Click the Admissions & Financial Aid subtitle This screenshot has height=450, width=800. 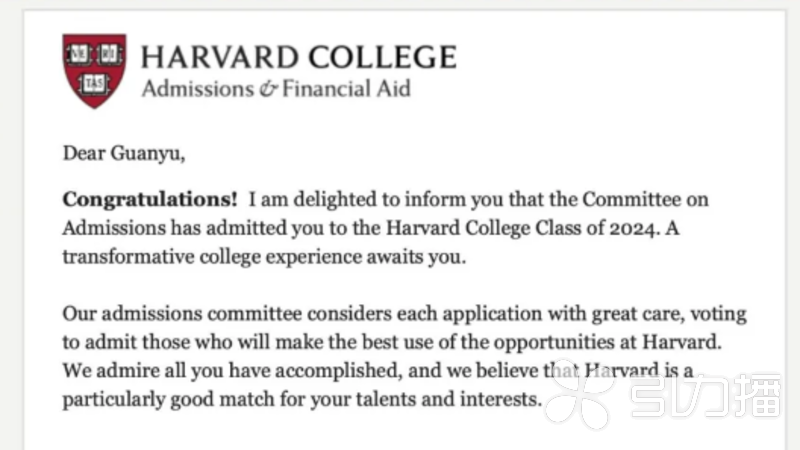click(276, 89)
